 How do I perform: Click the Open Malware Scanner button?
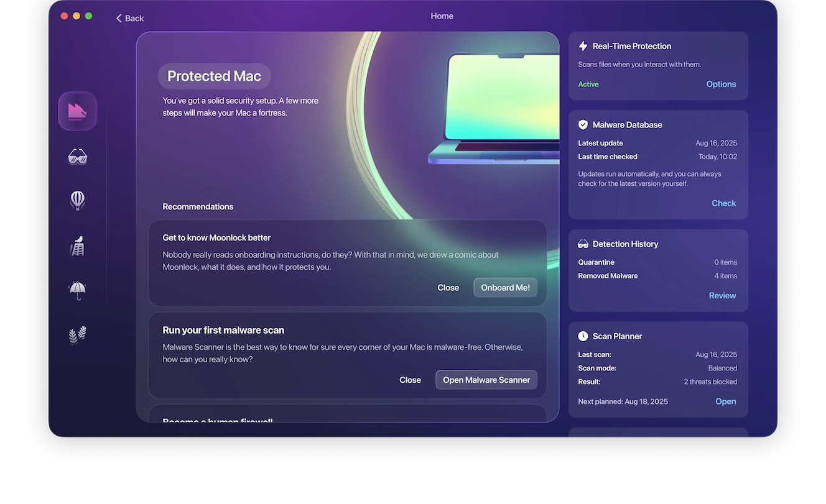pyautogui.click(x=486, y=380)
